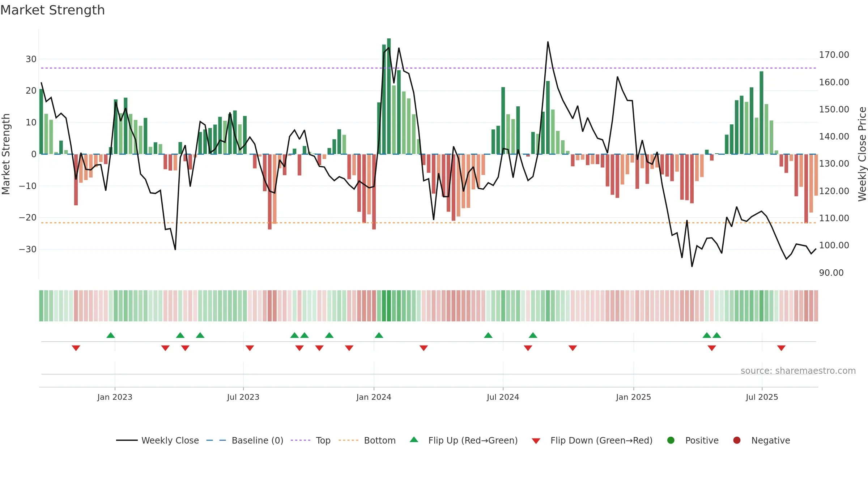Click the Market Strength chart title

pyautogui.click(x=52, y=10)
